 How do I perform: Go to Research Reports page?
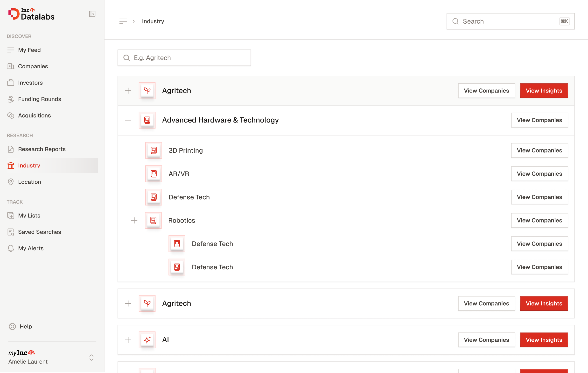pyautogui.click(x=42, y=149)
